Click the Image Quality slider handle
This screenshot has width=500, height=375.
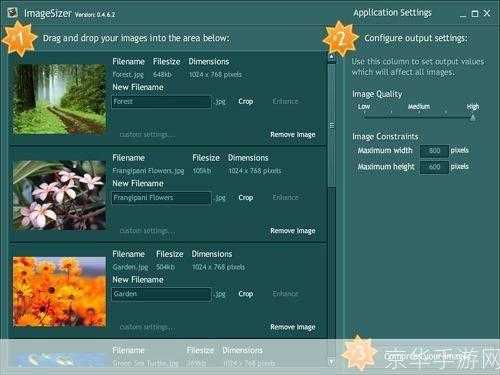(x=473, y=118)
